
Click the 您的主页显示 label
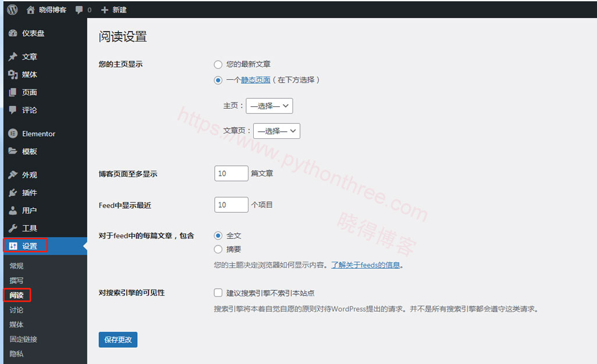[120, 65]
